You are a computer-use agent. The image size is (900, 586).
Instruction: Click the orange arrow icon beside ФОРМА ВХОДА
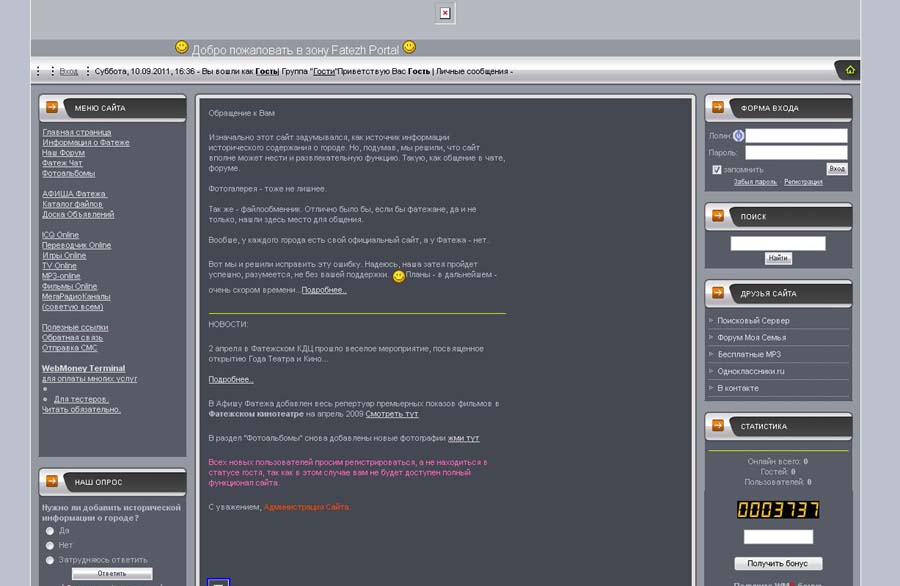pyautogui.click(x=717, y=107)
